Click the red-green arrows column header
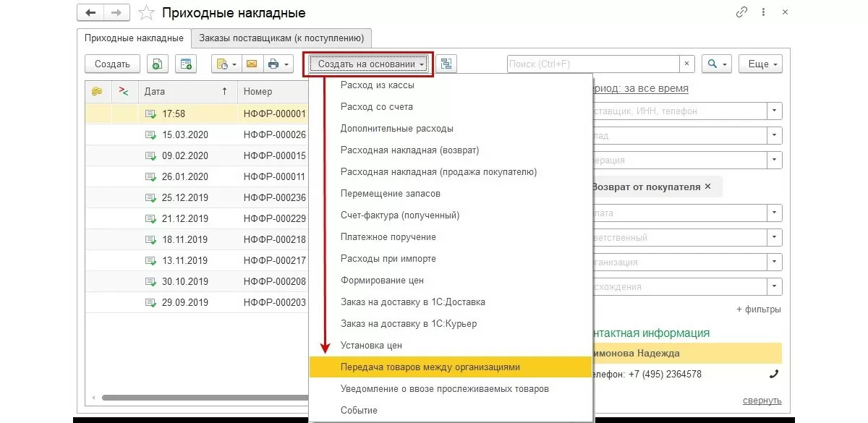The height and width of the screenshot is (423, 868). tap(124, 92)
